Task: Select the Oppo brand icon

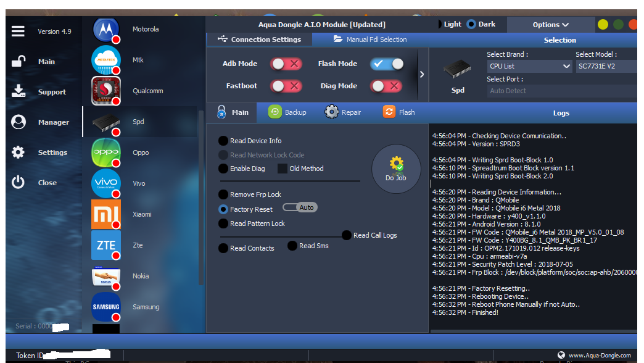Action: 106,152
